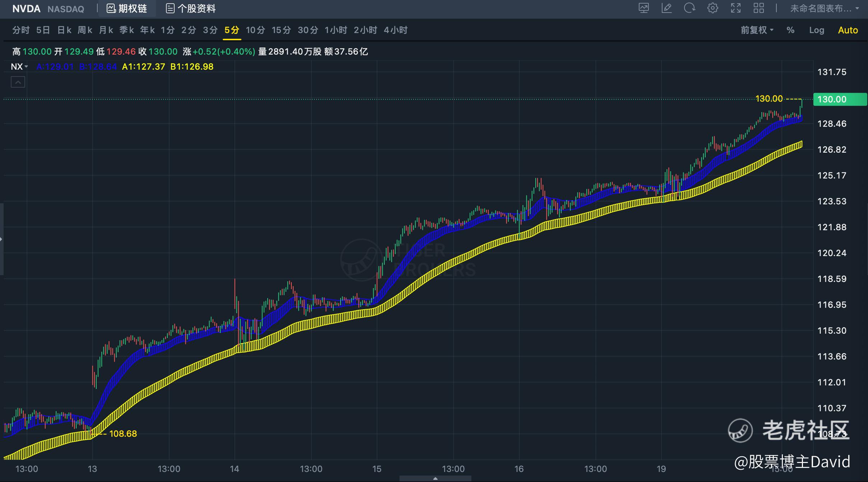Click date label 15 on time axis
This screenshot has height=482, width=868.
pos(377,469)
